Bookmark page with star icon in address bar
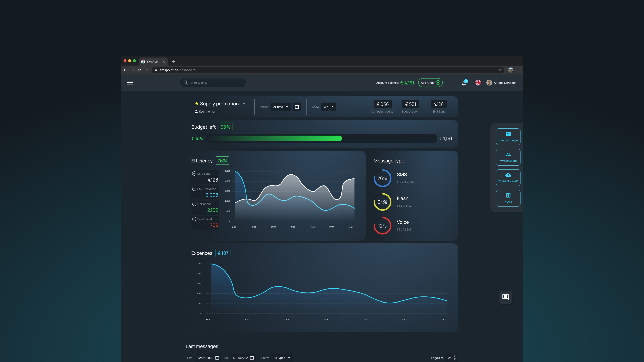This screenshot has width=644, height=362. point(500,70)
